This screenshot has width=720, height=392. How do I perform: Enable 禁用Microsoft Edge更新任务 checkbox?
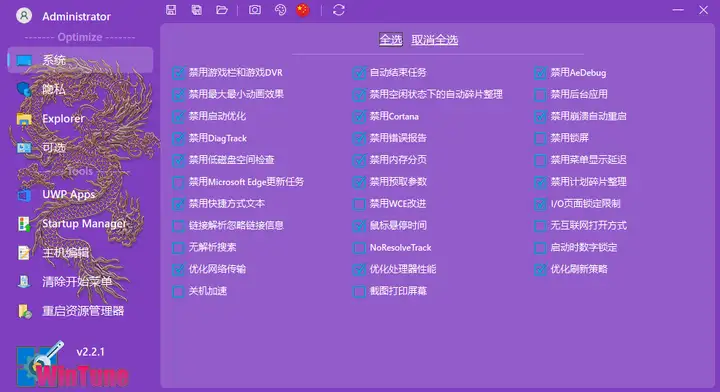[178, 182]
